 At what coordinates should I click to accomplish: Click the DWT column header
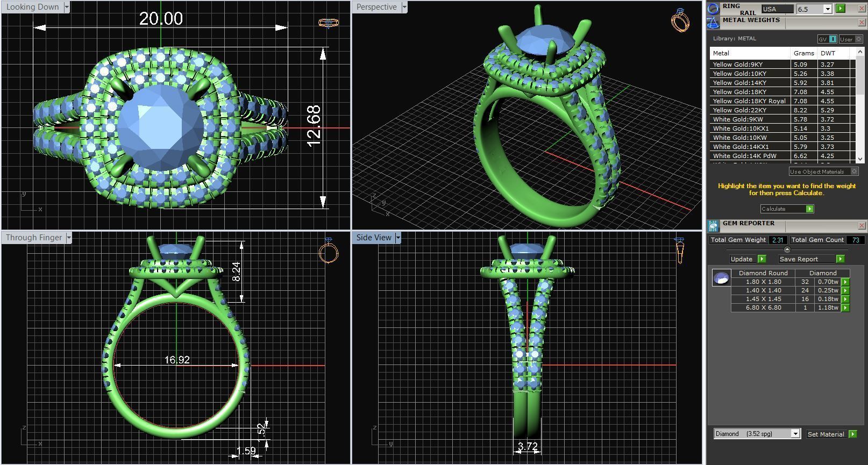coord(833,53)
